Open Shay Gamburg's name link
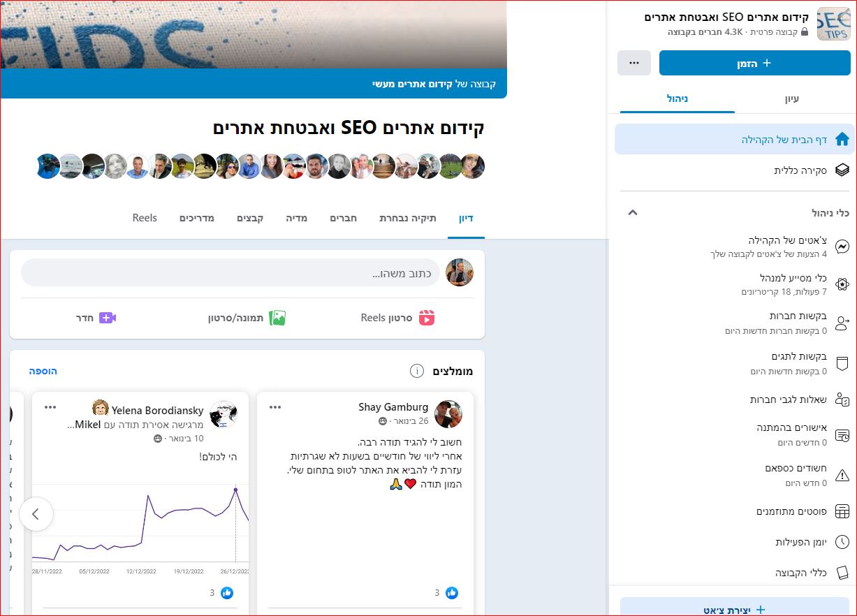The width and height of the screenshot is (857, 616). (x=393, y=406)
